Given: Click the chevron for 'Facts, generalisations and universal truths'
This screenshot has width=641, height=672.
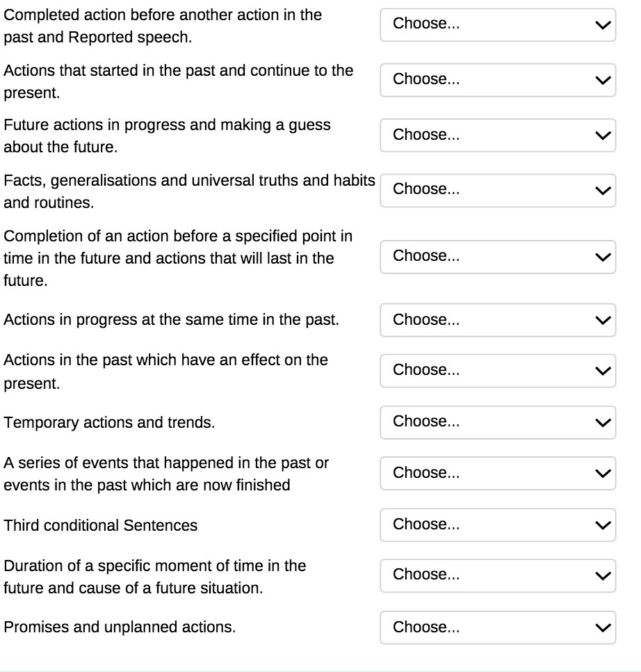Looking at the screenshot, I should pyautogui.click(x=602, y=190).
